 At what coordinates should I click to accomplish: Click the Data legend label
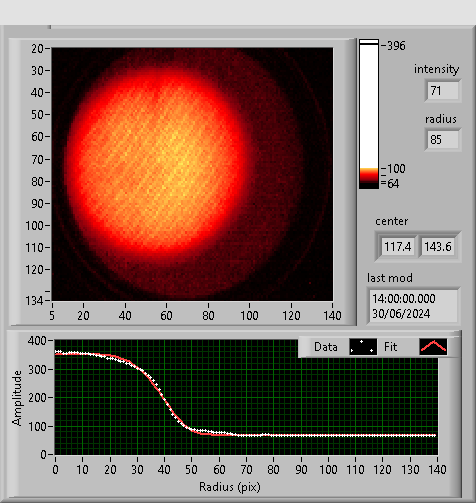326,347
